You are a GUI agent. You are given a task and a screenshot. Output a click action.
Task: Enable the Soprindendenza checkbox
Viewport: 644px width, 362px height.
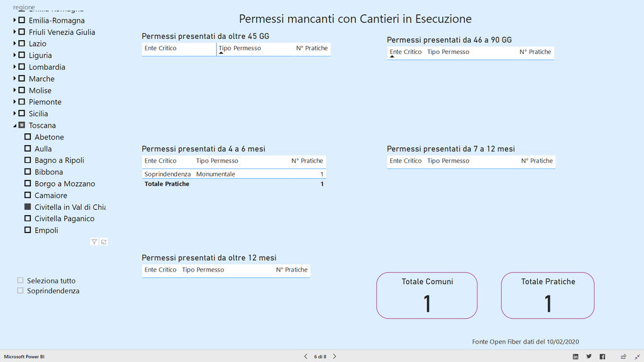point(21,291)
